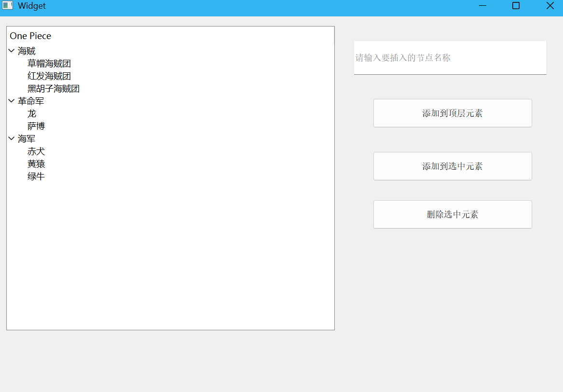This screenshot has height=392, width=563.
Task: Select 草帽海贼团 in the tree
Action: point(49,64)
